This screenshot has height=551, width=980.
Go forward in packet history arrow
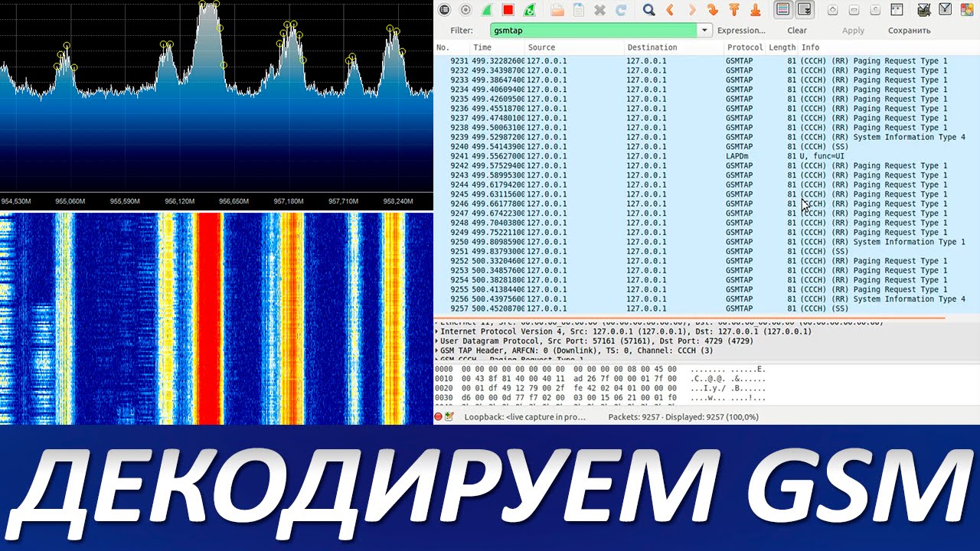coord(692,10)
